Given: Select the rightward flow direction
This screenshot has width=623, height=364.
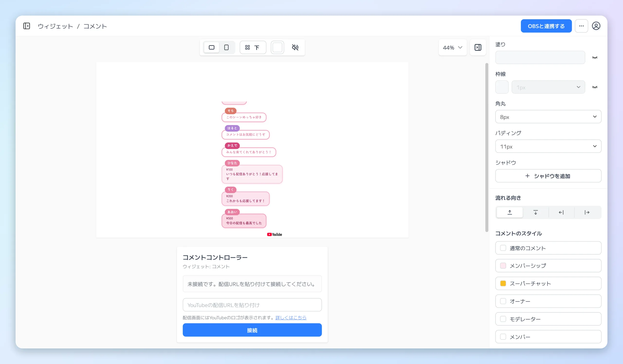Looking at the screenshot, I should (587, 212).
